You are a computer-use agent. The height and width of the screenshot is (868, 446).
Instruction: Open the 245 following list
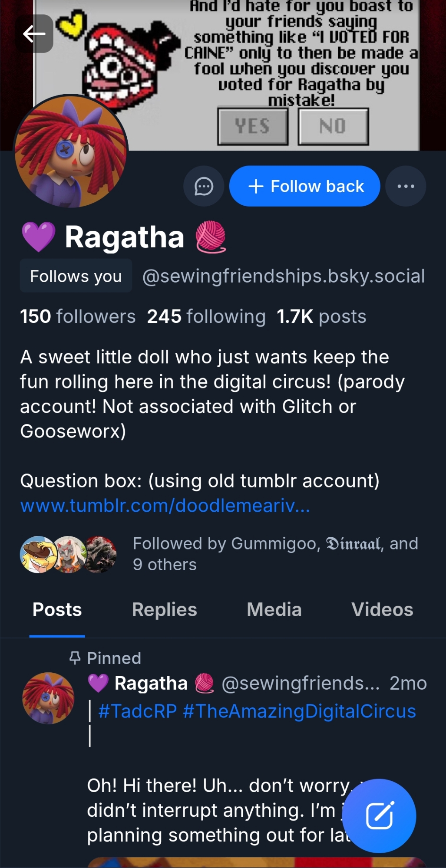pos(206,316)
